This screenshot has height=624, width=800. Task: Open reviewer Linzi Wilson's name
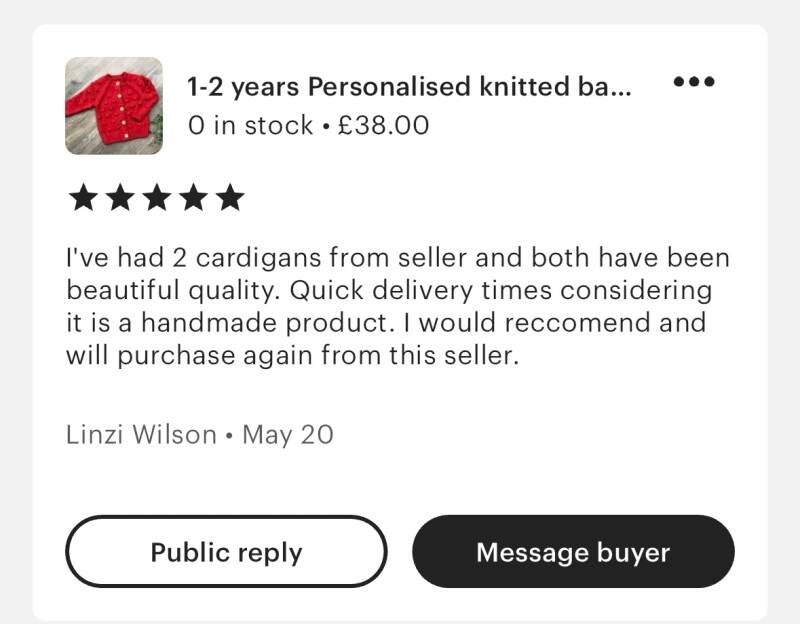pyautogui.click(x=141, y=435)
